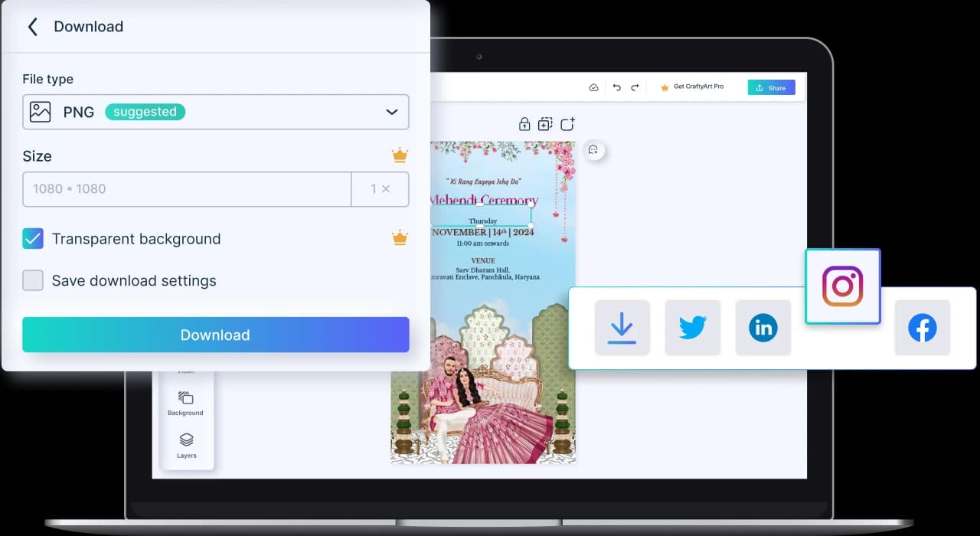Redo the action in editor toolbar
This screenshot has height=536, width=980.
pyautogui.click(x=635, y=88)
